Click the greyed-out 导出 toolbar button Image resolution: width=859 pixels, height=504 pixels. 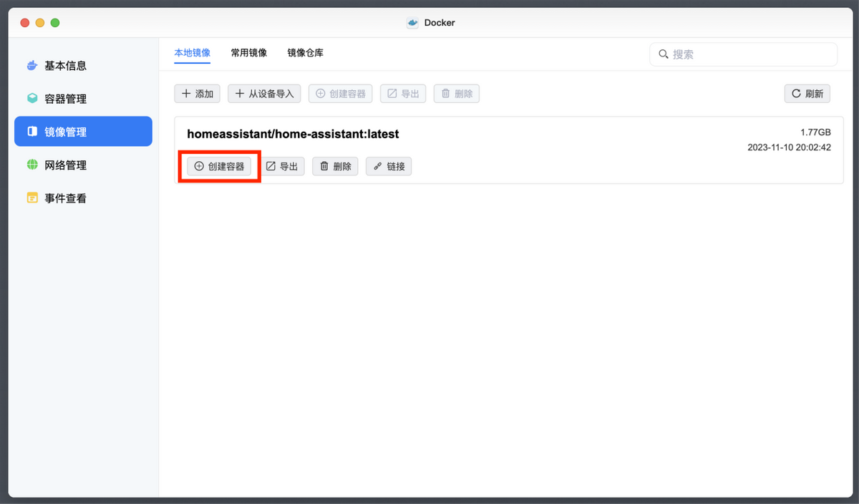pos(403,94)
